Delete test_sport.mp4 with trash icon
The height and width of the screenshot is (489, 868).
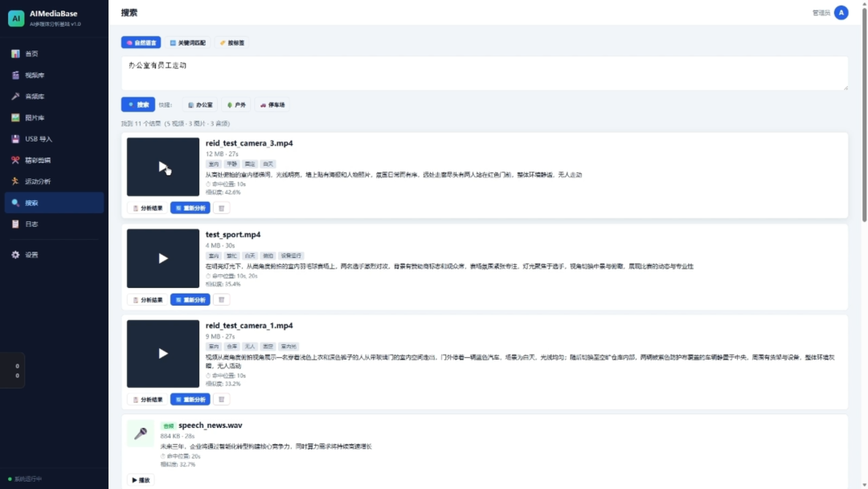(x=222, y=300)
